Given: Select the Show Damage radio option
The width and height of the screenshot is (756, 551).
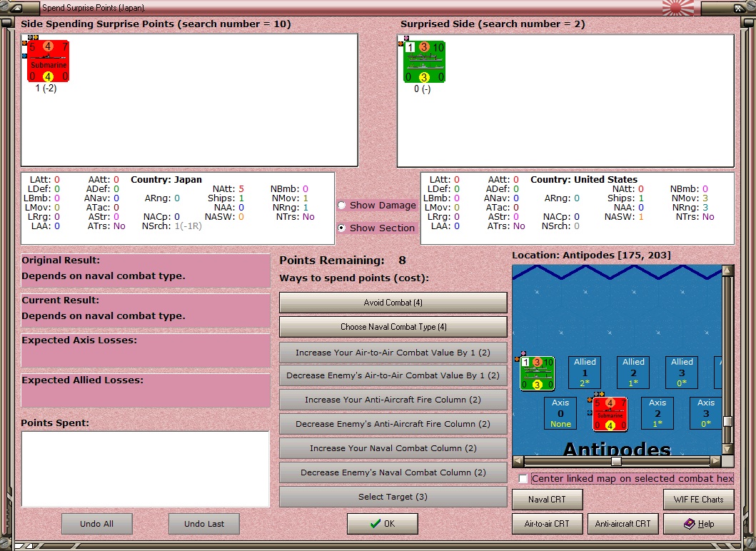Looking at the screenshot, I should click(342, 206).
